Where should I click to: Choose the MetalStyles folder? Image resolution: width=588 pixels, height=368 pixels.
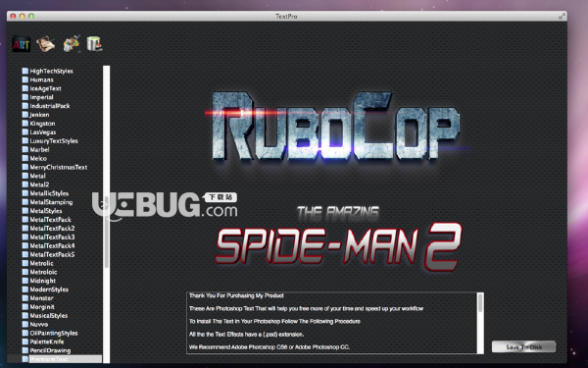click(42, 211)
